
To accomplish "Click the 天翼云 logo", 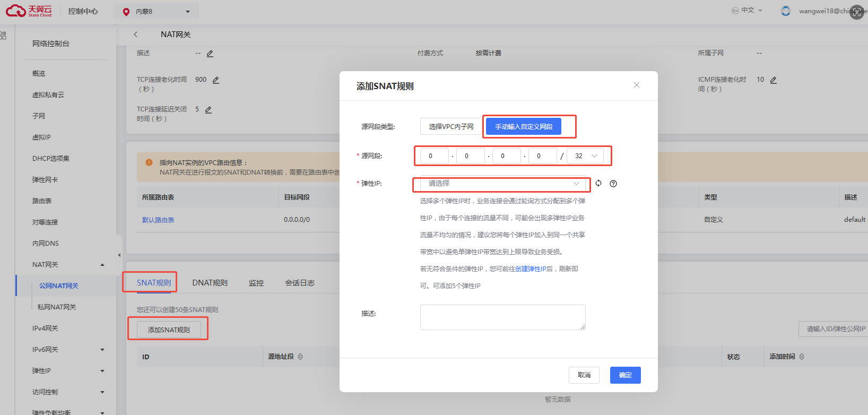I will tap(29, 11).
